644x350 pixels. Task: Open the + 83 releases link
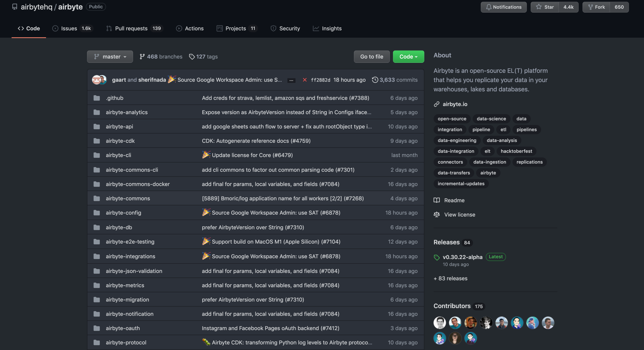(x=450, y=278)
